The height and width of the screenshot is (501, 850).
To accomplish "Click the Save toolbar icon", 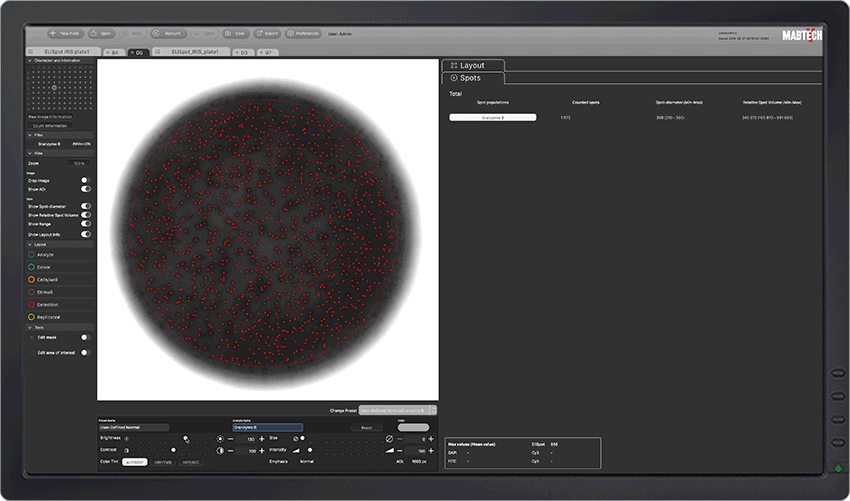I will (228, 33).
